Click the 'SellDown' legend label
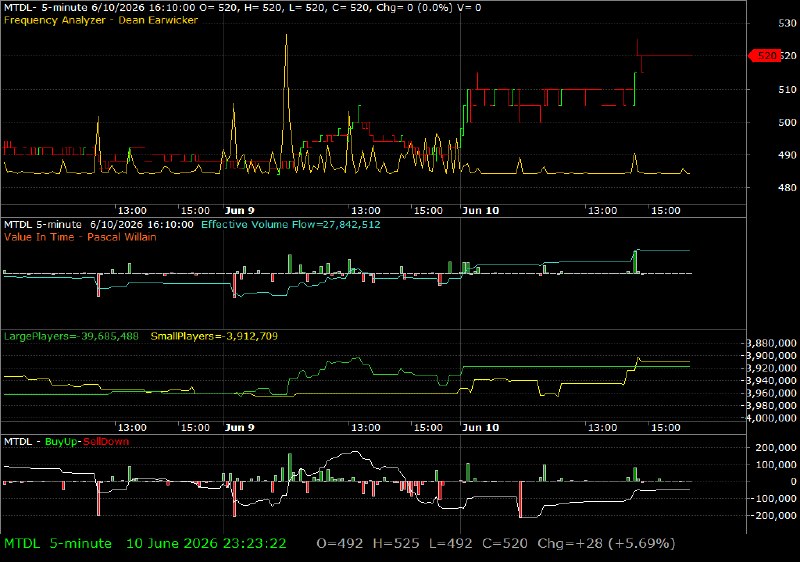800x562 pixels. click(106, 442)
